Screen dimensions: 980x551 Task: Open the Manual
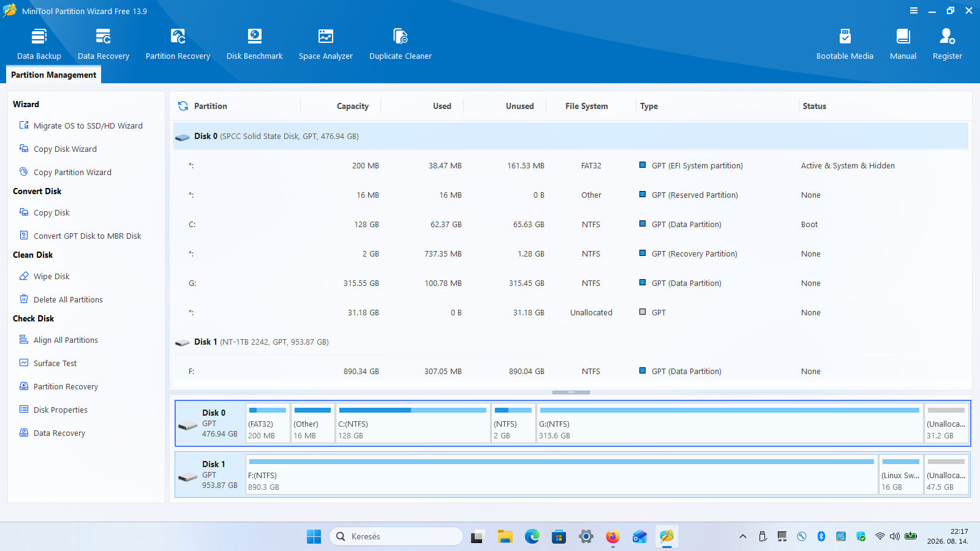tap(903, 43)
